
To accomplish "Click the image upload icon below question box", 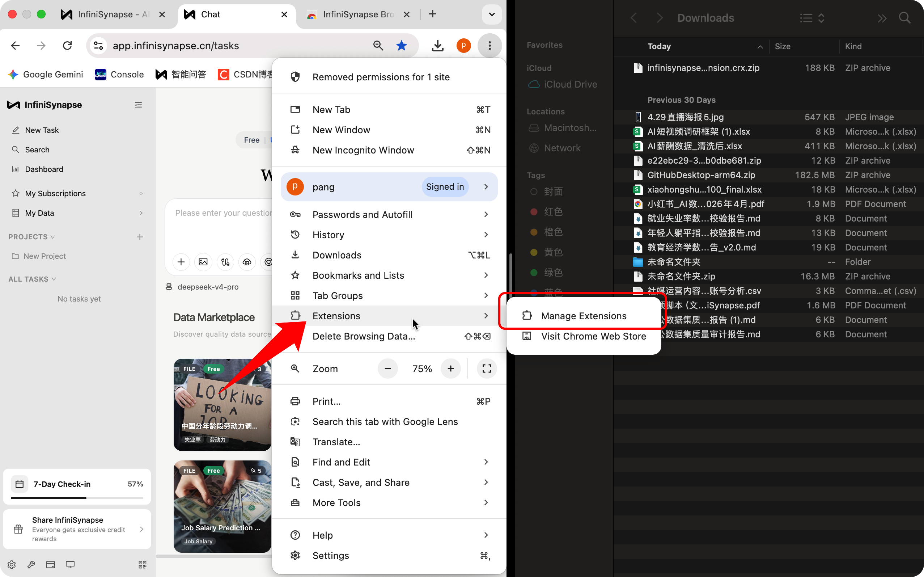I will pyautogui.click(x=203, y=262).
